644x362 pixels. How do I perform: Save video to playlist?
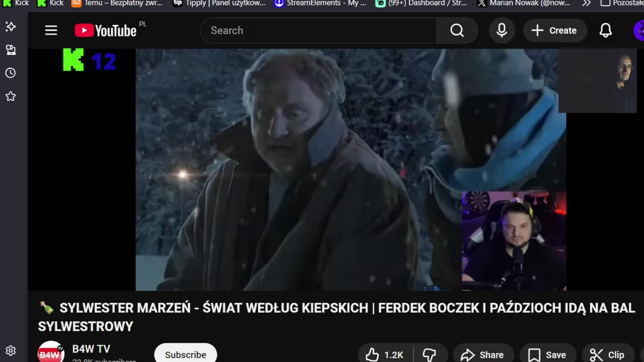click(x=547, y=354)
